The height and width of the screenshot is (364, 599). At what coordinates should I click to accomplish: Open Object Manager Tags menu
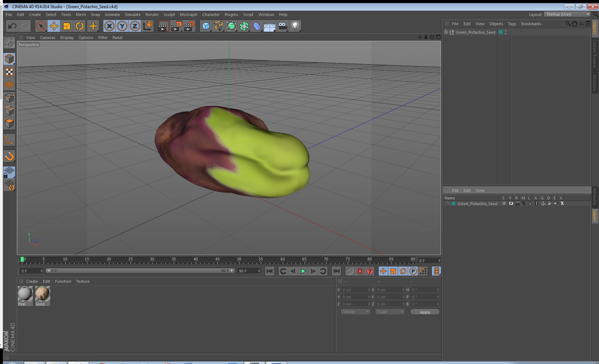click(512, 24)
